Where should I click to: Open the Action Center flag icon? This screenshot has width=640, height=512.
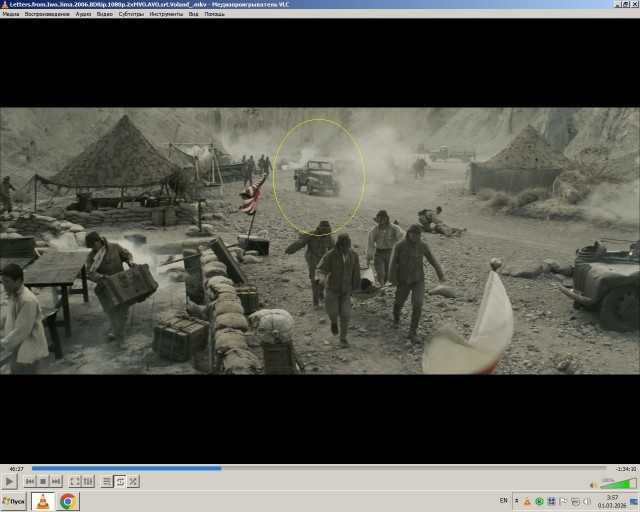click(563, 501)
